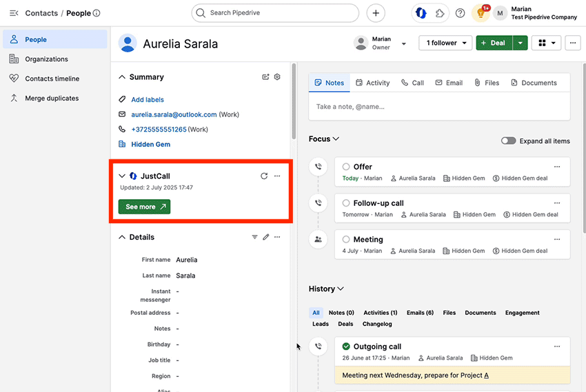Open Contacts timeline in the sidebar
The height and width of the screenshot is (392, 586).
(55, 79)
